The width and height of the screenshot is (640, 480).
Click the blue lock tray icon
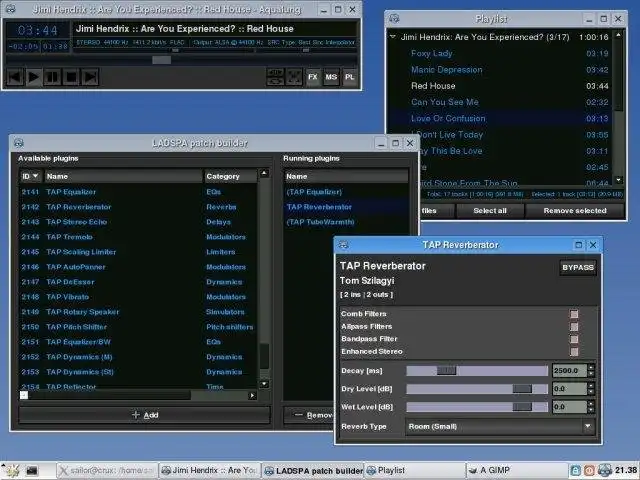point(575,471)
